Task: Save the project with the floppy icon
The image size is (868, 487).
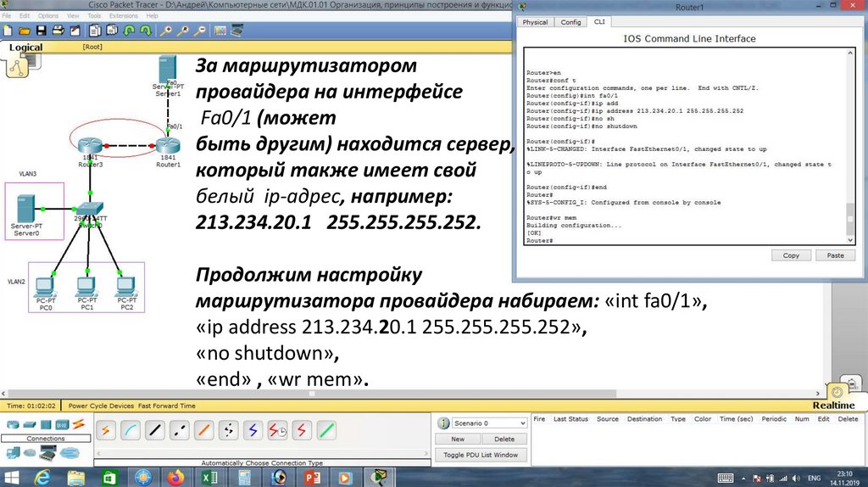Action: click(41, 31)
